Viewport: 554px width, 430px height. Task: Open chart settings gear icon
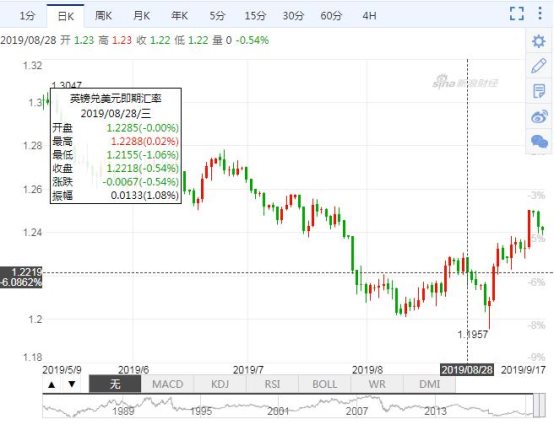(x=538, y=41)
